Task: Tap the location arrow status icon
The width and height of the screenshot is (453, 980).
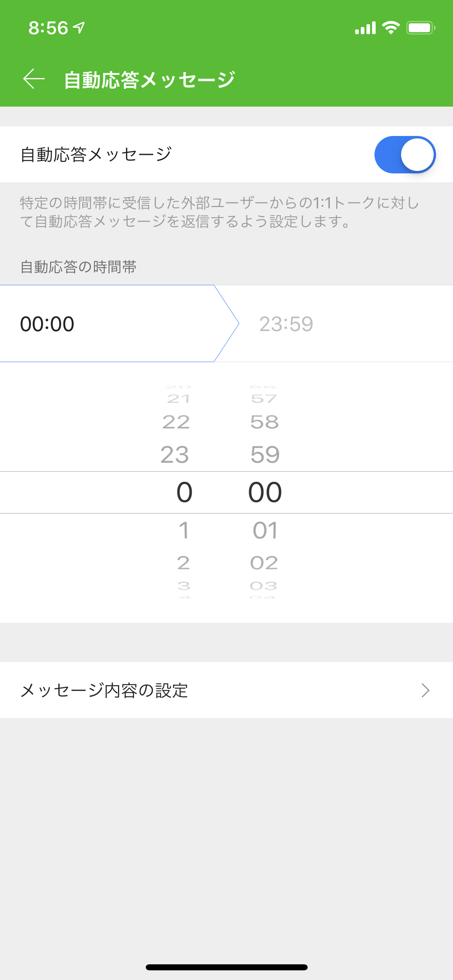Action: click(x=79, y=28)
